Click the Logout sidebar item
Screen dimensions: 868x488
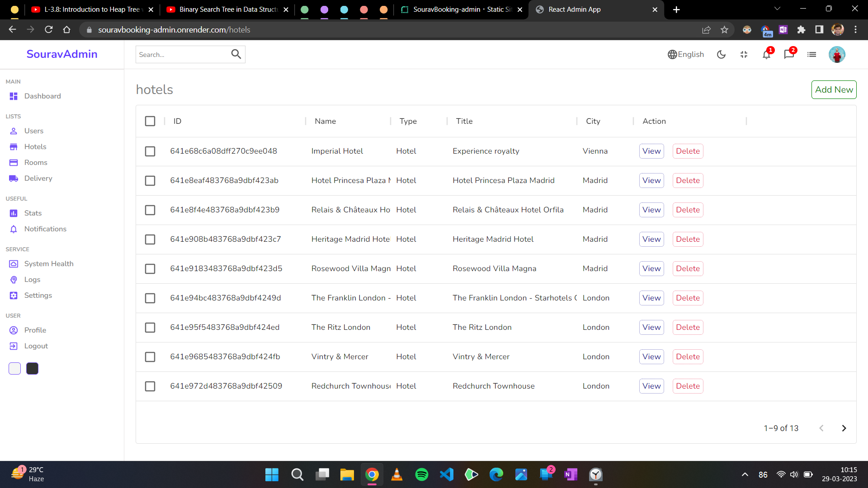click(x=36, y=346)
